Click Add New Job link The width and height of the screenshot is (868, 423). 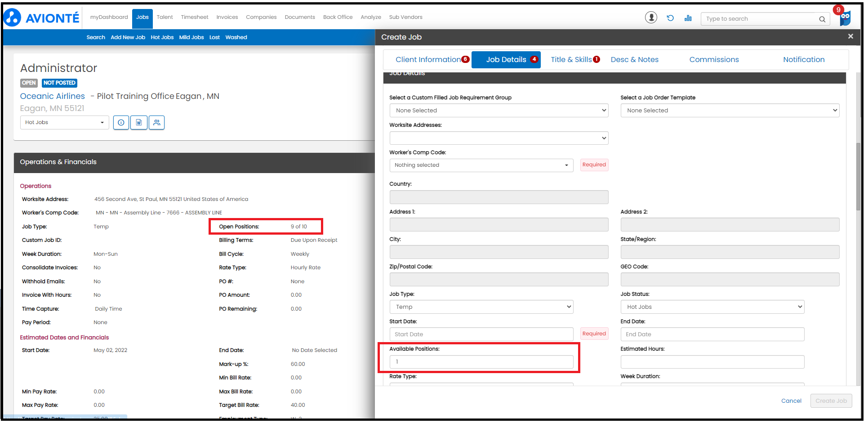click(x=128, y=37)
